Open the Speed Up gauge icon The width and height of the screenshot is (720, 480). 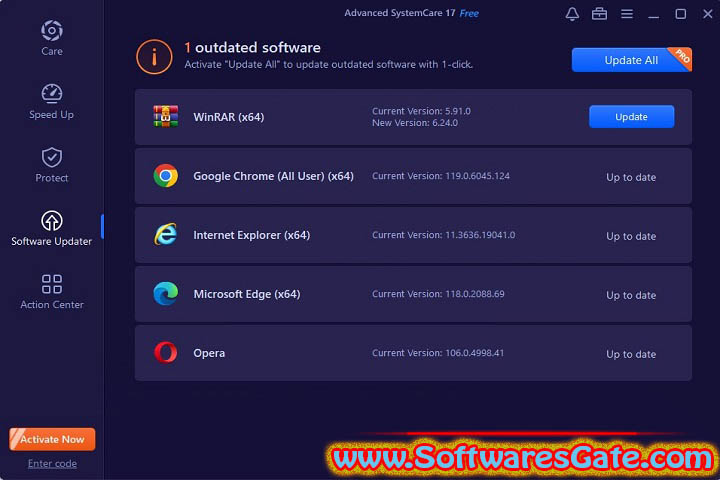pyautogui.click(x=52, y=93)
